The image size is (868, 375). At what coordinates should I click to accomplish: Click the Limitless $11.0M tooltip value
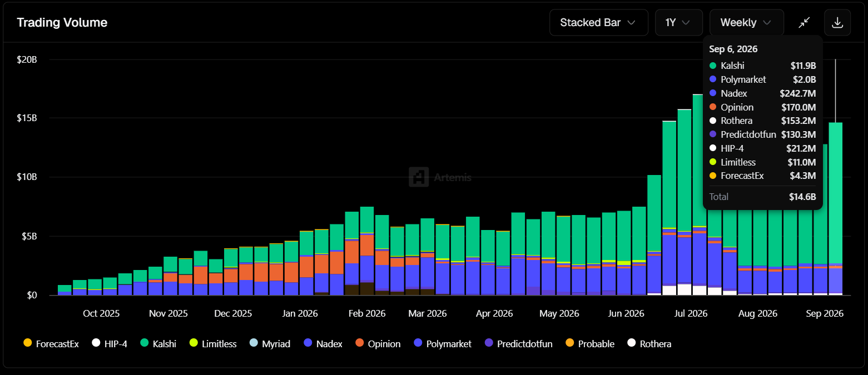pos(801,162)
